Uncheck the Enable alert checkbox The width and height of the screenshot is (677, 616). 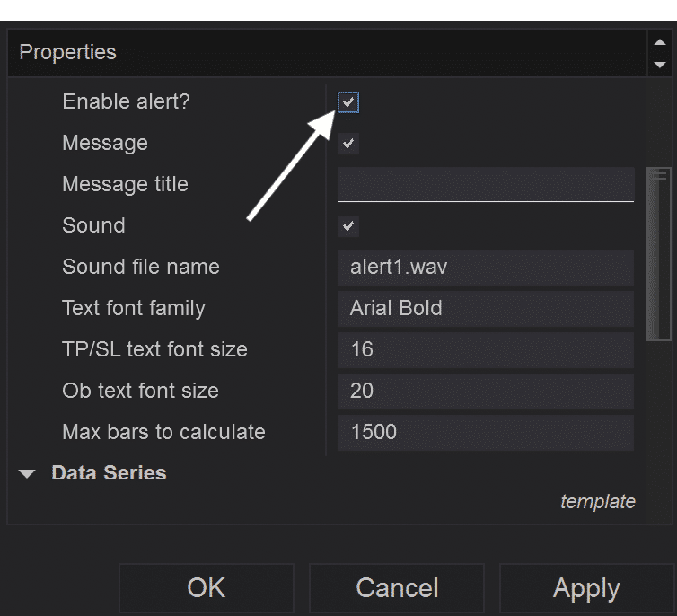click(348, 102)
